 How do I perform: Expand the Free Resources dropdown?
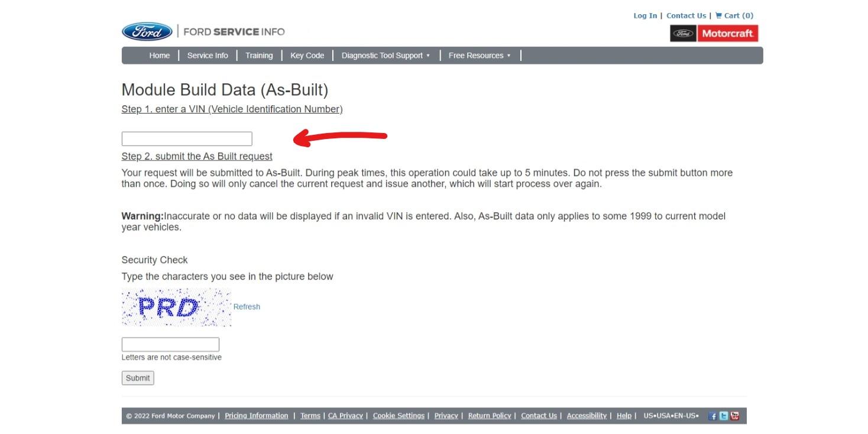(x=479, y=56)
